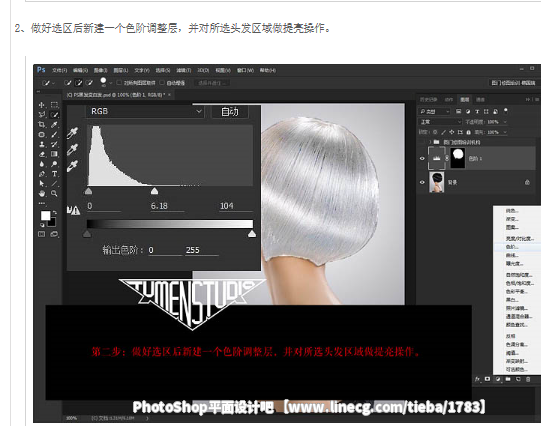Click the midtone input slider handle
Screen dimensions: 541x426
tap(154, 191)
